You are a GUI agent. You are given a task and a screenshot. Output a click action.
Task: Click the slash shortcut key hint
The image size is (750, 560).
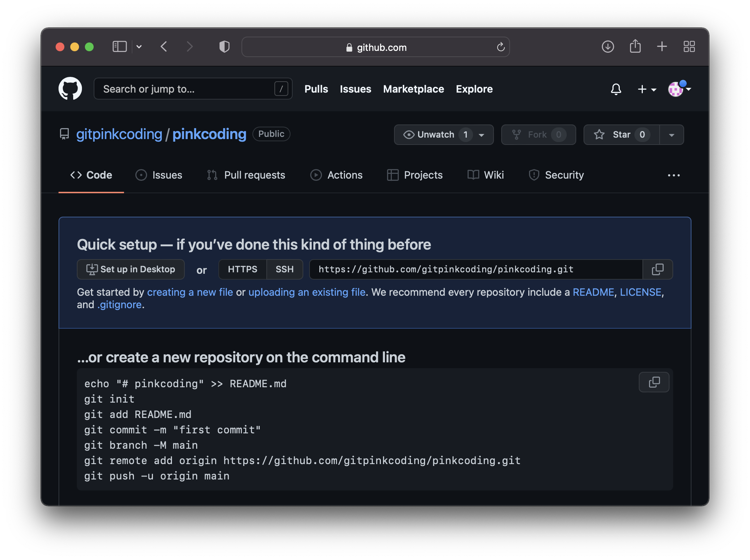[281, 89]
